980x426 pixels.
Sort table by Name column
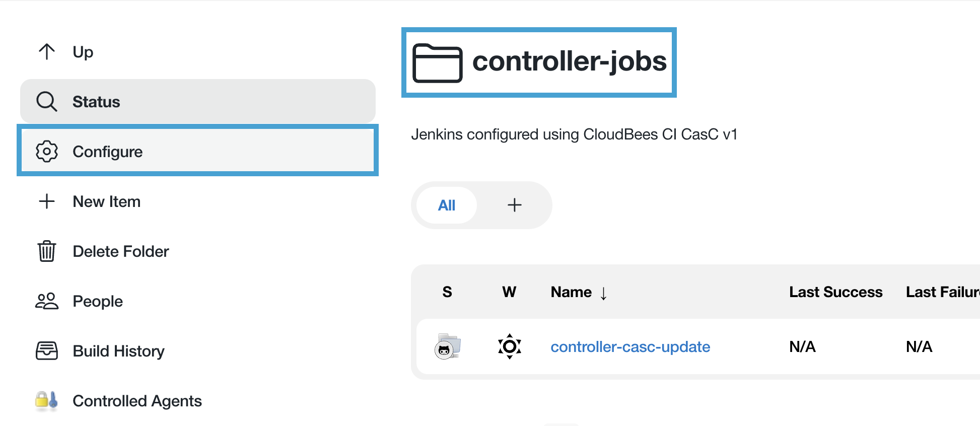[x=571, y=292]
